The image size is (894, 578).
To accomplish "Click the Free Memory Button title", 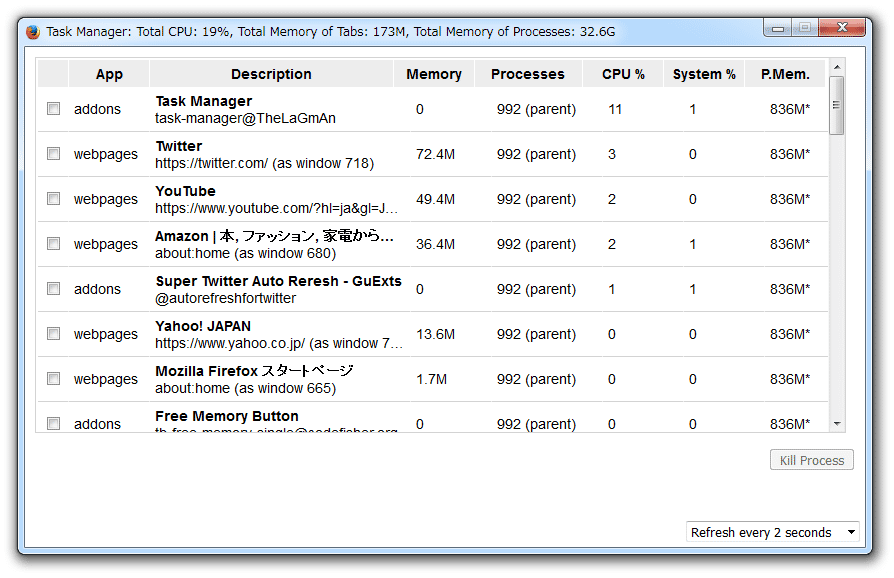I will click(227, 416).
